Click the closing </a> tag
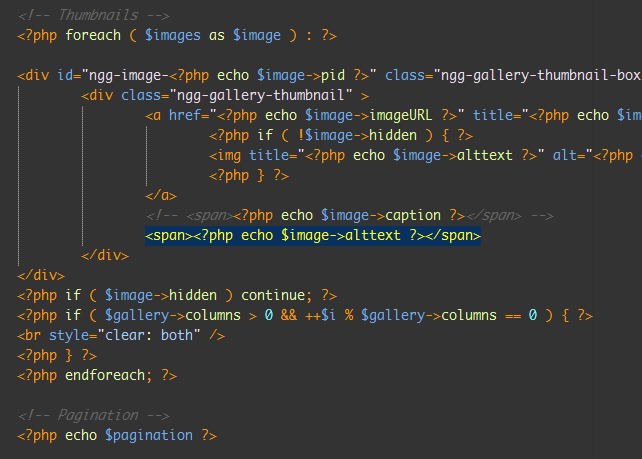 (x=160, y=195)
